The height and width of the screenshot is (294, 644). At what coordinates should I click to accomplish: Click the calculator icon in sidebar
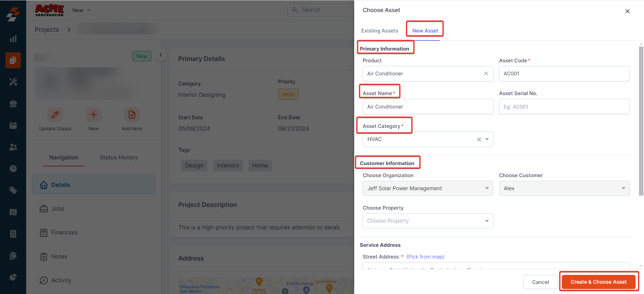(x=13, y=234)
